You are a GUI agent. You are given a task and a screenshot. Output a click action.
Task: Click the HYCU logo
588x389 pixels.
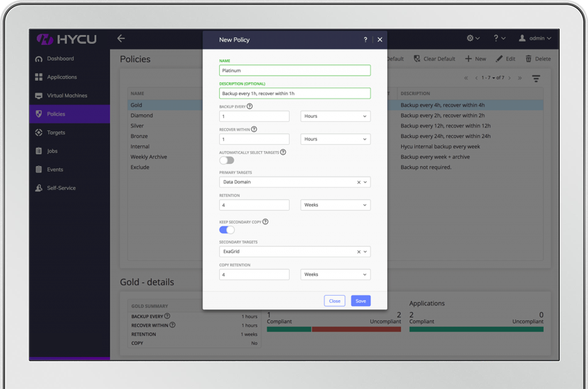point(67,39)
